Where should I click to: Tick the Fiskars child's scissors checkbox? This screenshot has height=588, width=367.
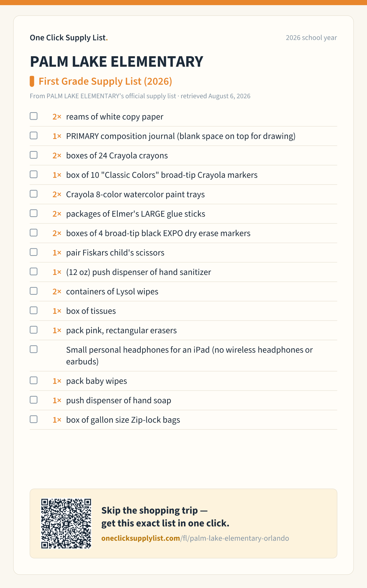point(34,252)
